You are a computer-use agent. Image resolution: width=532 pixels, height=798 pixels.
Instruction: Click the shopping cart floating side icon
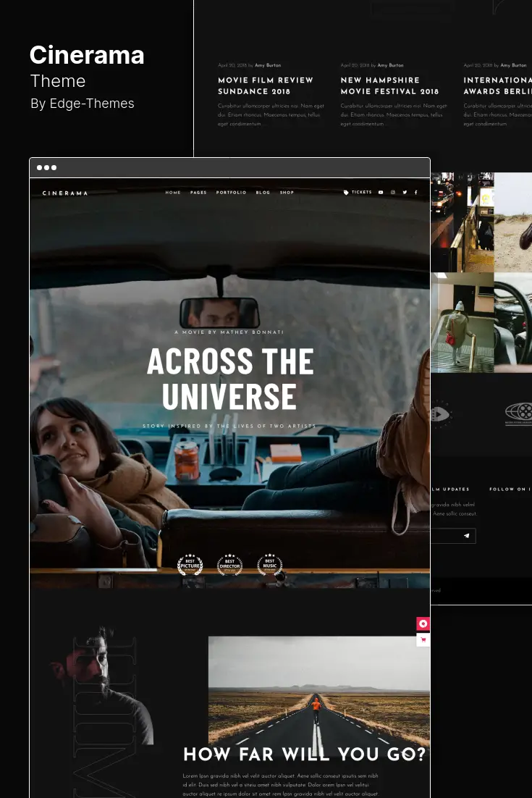point(423,639)
